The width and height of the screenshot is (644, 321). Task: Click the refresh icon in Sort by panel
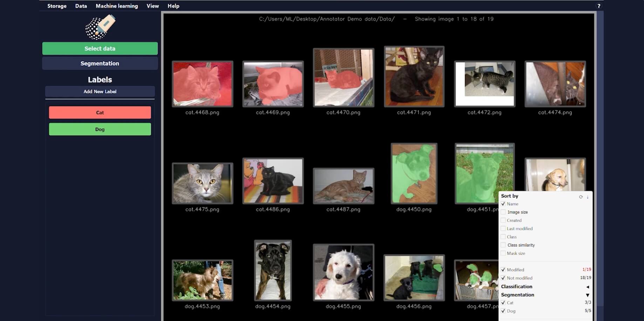581,197
